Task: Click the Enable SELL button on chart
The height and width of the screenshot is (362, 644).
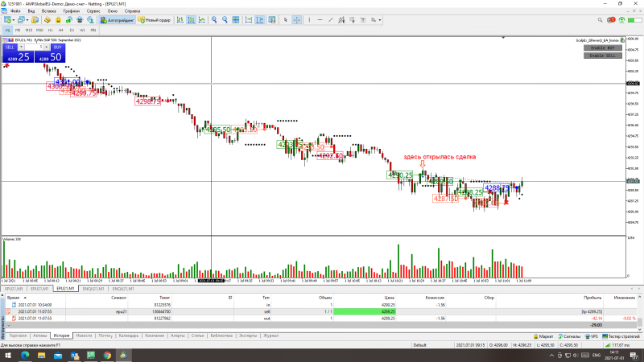Action: pyautogui.click(x=602, y=56)
